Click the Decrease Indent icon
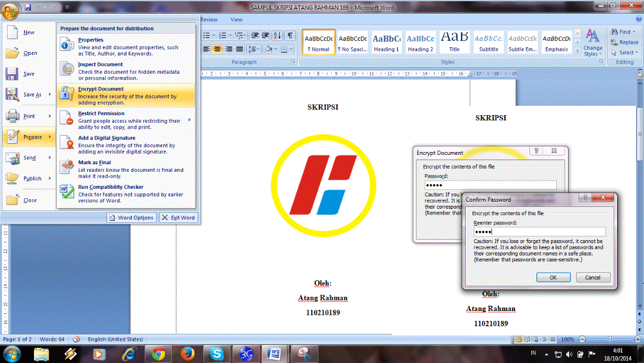Viewport: 644px width, 363px height. point(254,36)
